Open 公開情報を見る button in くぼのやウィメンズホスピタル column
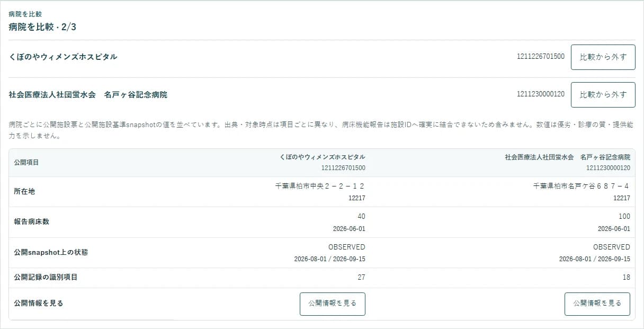644x329 pixels. (333, 304)
